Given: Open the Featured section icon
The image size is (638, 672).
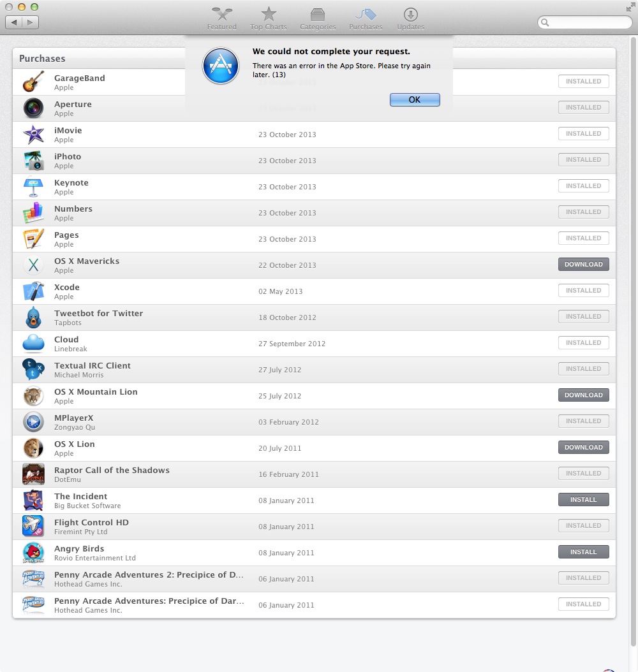Looking at the screenshot, I should point(221,15).
